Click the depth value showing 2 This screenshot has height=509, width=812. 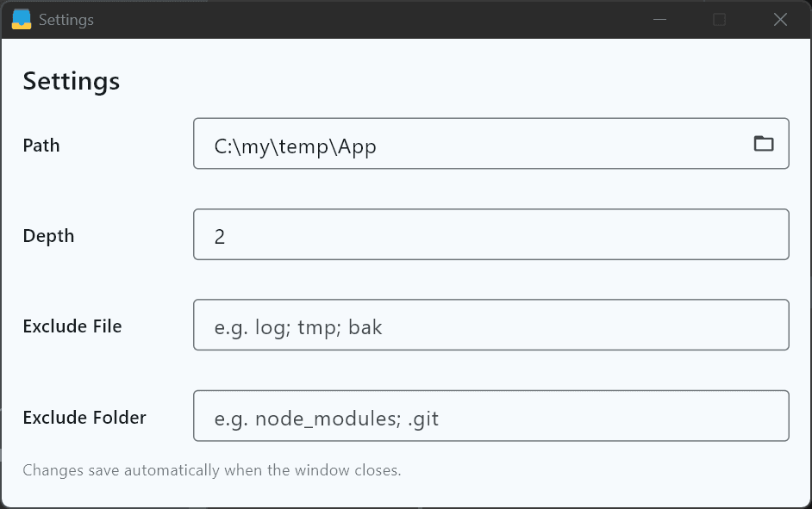pyautogui.click(x=219, y=235)
